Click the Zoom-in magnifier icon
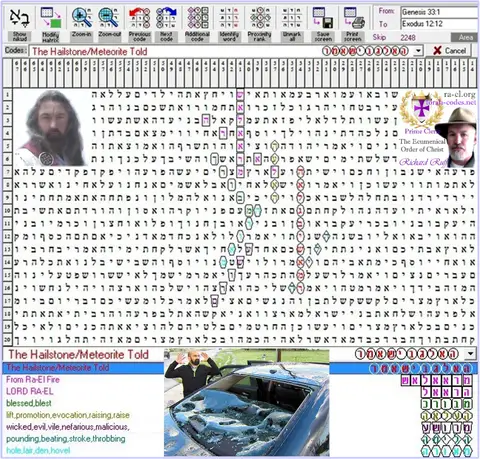480x459 pixels. [x=82, y=18]
